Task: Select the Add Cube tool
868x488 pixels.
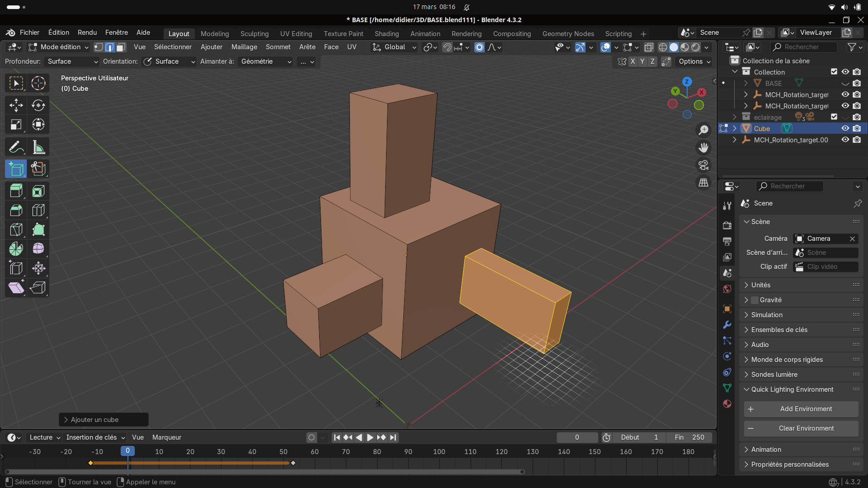Action: 16,169
